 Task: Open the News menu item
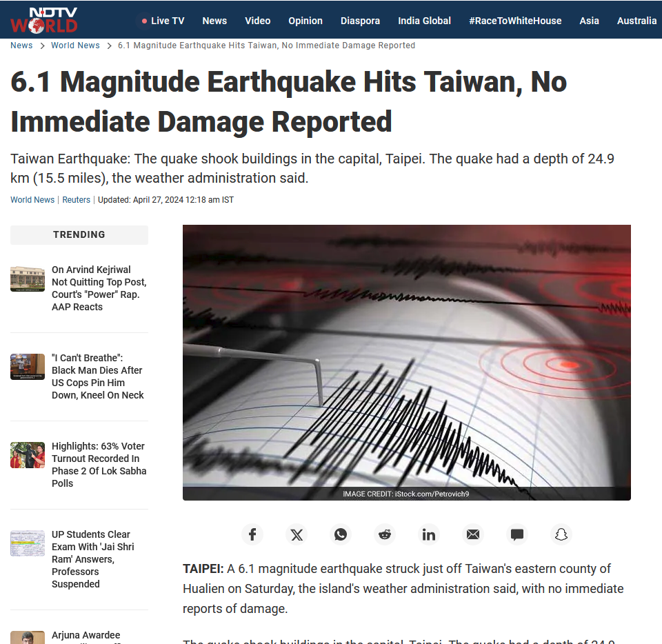pyautogui.click(x=214, y=21)
